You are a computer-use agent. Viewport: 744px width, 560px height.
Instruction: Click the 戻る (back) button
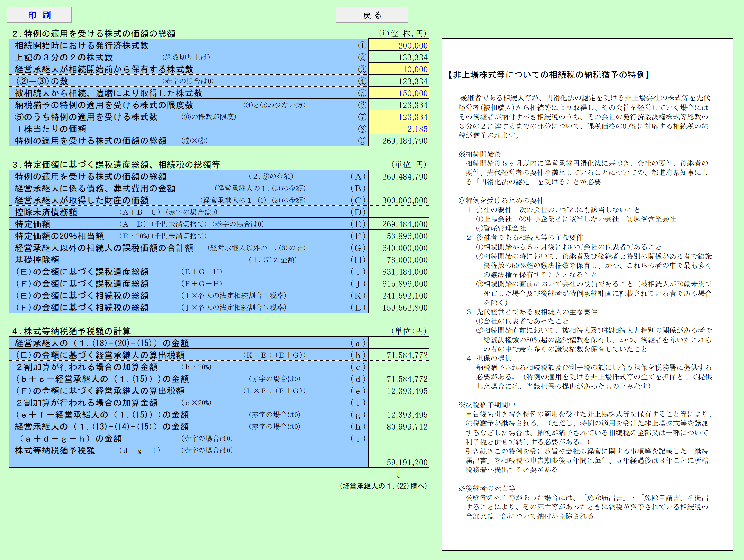(372, 15)
